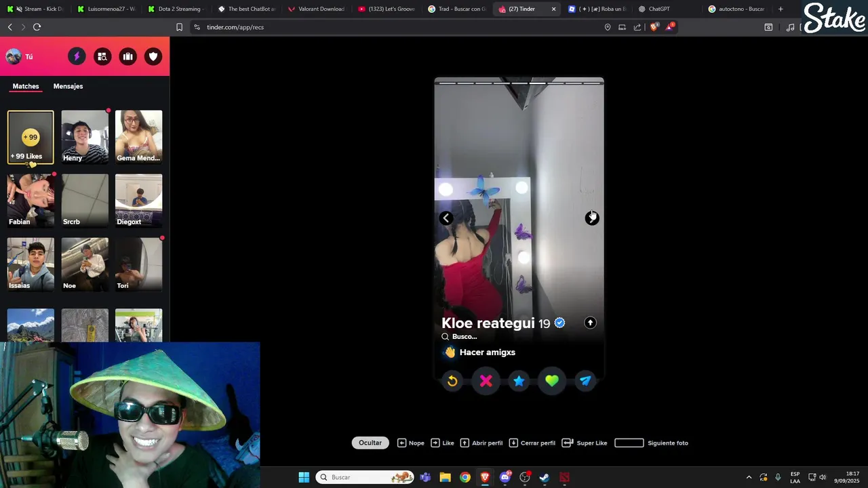This screenshot has height=488, width=868.
Task: Reload the page
Action: coord(37,27)
